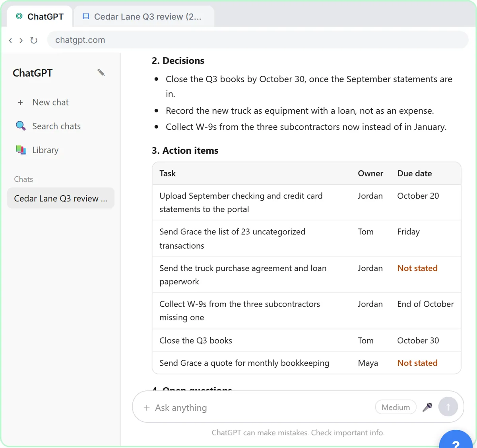Click 'Close the Q3 books' task cell
Image resolution: width=477 pixels, height=448 pixels.
coord(196,340)
